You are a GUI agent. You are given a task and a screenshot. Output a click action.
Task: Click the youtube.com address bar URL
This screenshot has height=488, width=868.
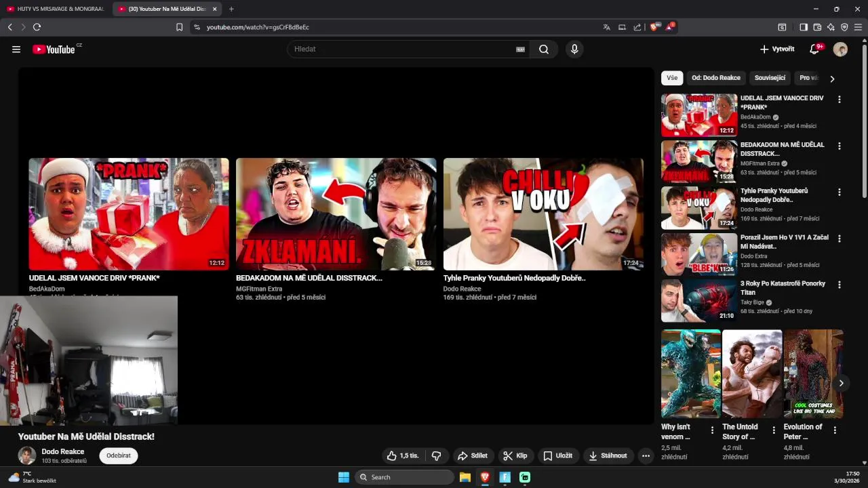coord(258,27)
